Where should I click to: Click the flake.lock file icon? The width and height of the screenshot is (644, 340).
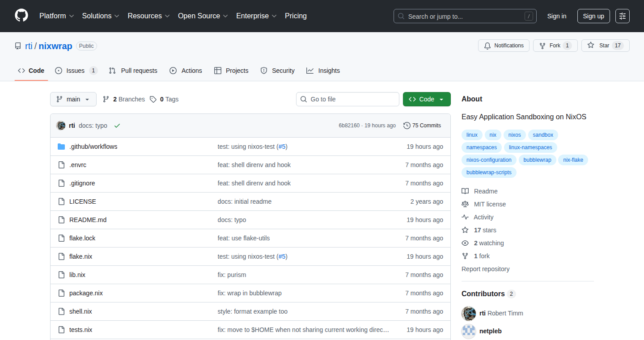tap(61, 238)
